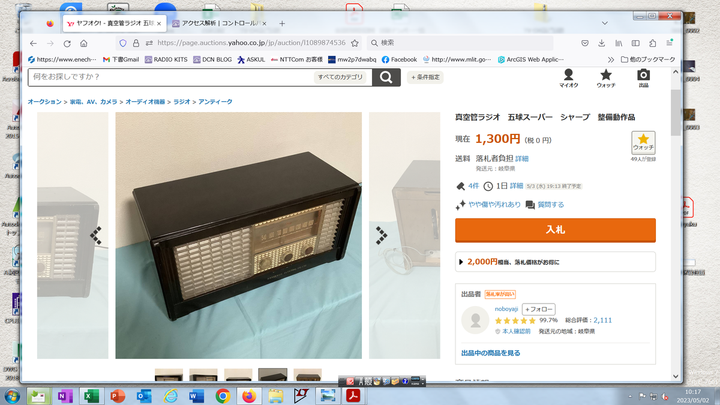This screenshot has height=405, width=720.
Task: Add item to watchlist with ウォッチ button
Action: 643,143
